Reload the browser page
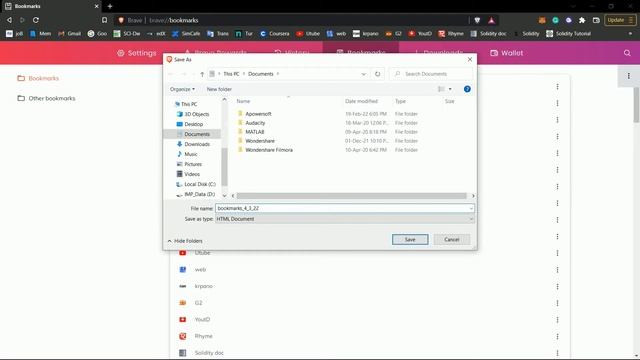The image size is (640, 360). 36,20
